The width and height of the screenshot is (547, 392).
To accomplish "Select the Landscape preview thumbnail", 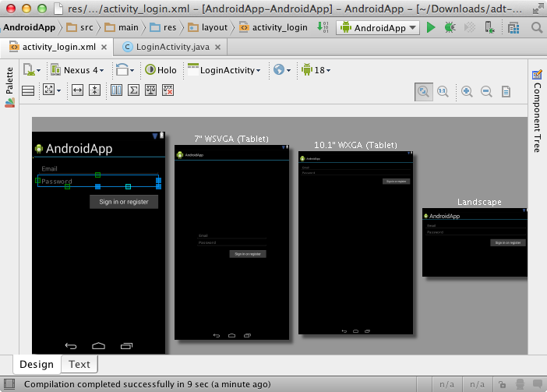I will pos(475,242).
